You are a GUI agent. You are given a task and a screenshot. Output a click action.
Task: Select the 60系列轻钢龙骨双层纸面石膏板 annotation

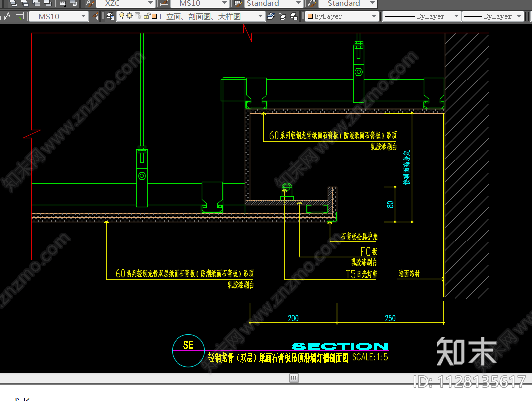click(x=184, y=273)
